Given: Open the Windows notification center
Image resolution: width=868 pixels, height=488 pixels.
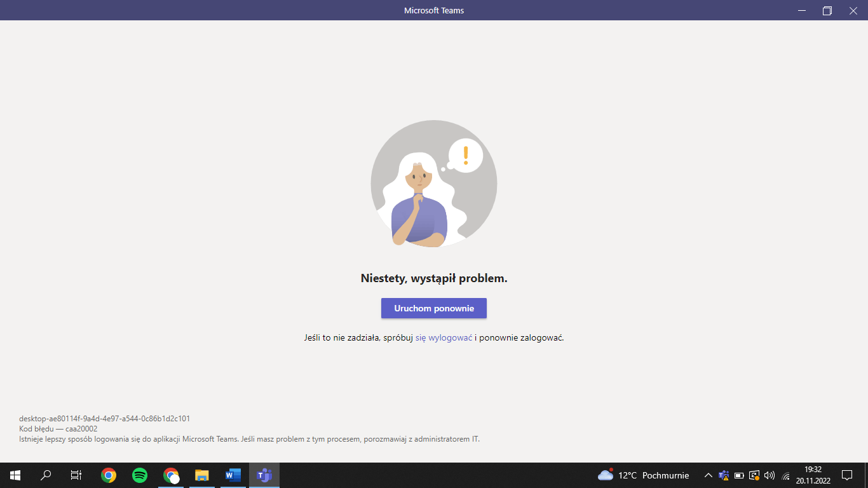Looking at the screenshot, I should (x=847, y=475).
